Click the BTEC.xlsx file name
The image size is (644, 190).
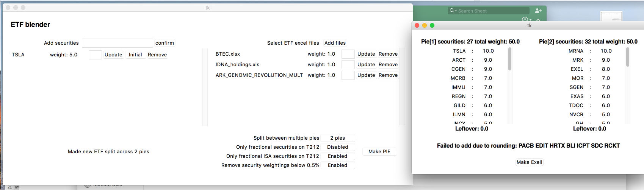pyautogui.click(x=228, y=54)
